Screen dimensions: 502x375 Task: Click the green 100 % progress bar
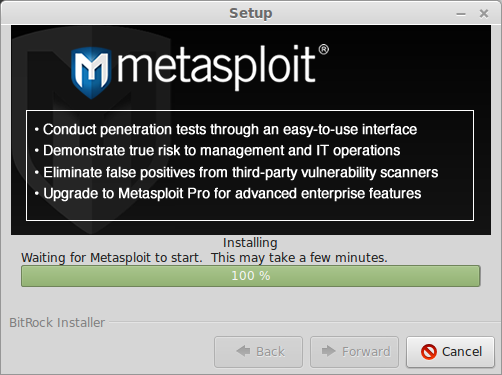point(251,276)
